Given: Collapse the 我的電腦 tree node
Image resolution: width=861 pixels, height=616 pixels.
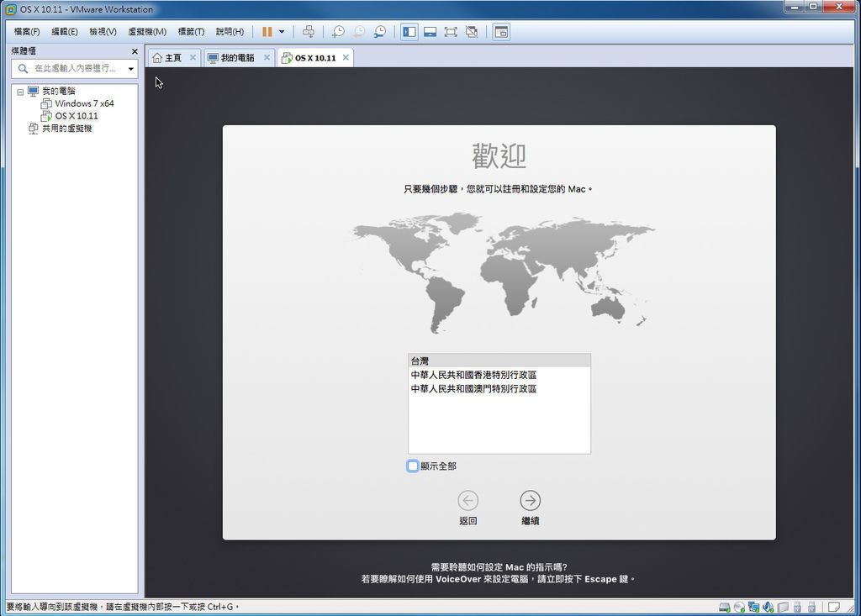Looking at the screenshot, I should tap(20, 92).
